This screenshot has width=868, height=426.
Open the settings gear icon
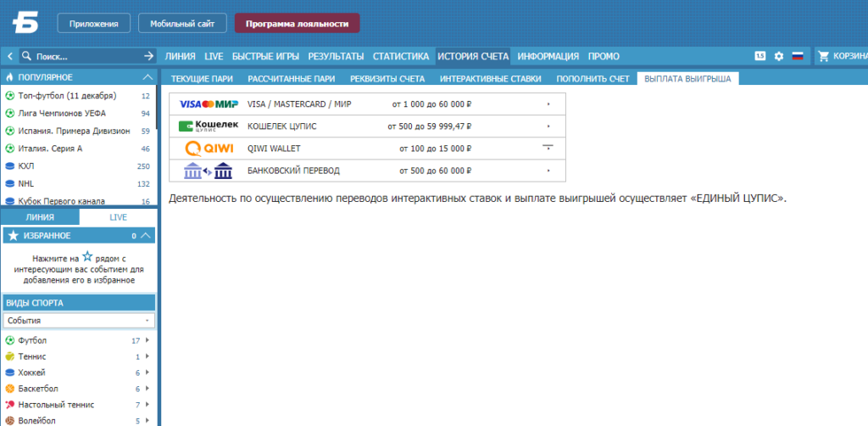tap(779, 56)
